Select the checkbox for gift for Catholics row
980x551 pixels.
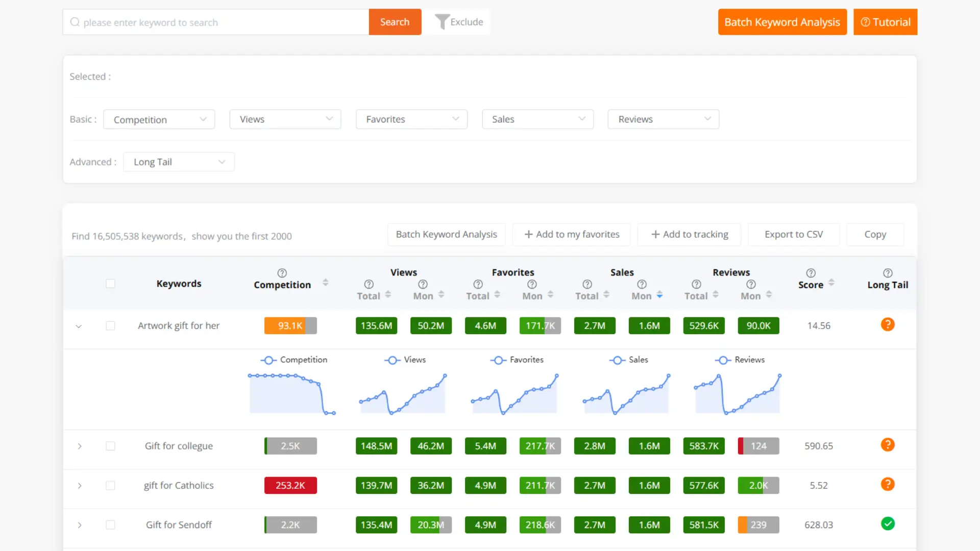(110, 485)
